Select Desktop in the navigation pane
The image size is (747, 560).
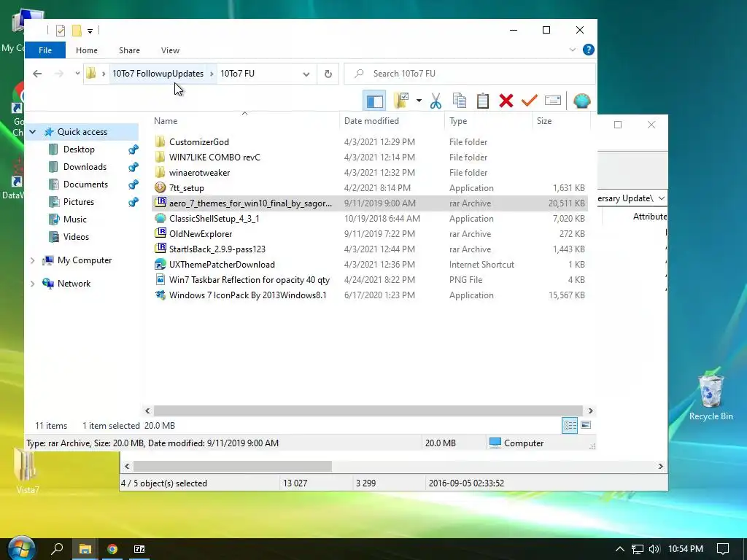pyautogui.click(x=79, y=149)
